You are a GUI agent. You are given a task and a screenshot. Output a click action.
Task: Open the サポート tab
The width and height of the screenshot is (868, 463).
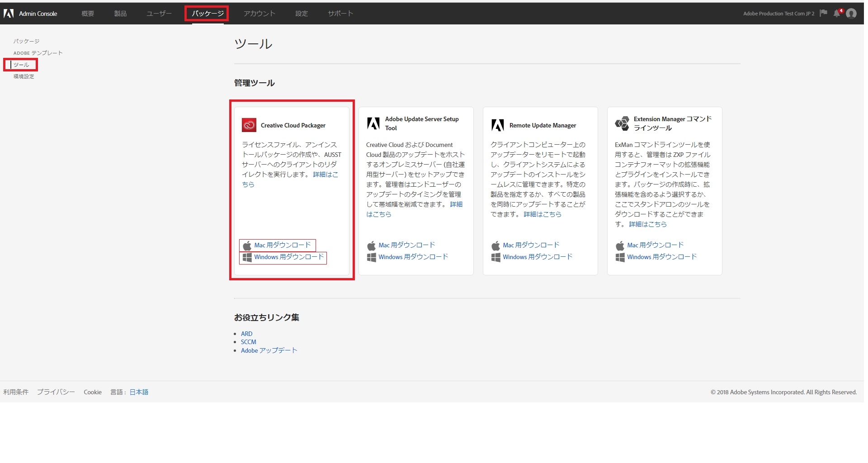pos(340,14)
